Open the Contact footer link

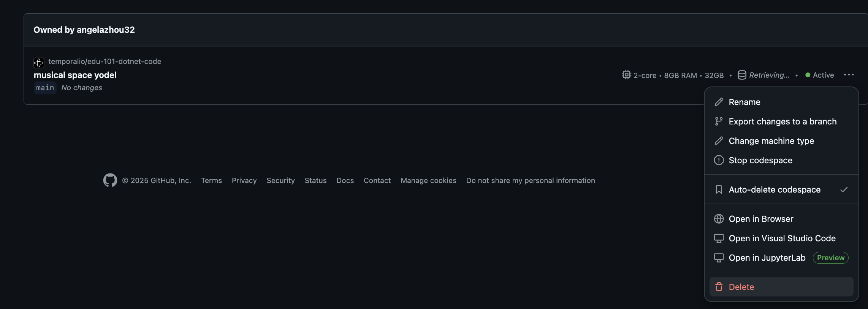click(x=377, y=180)
